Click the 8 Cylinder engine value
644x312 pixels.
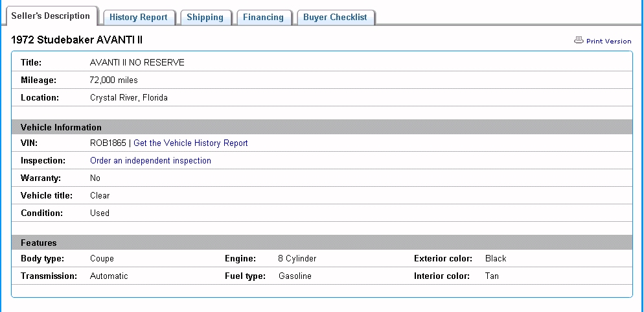click(x=297, y=258)
